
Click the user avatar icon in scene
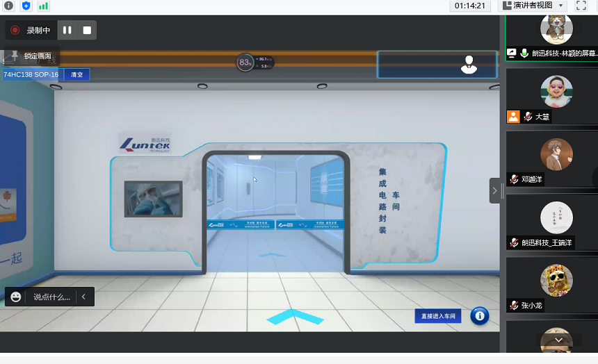pyautogui.click(x=469, y=65)
